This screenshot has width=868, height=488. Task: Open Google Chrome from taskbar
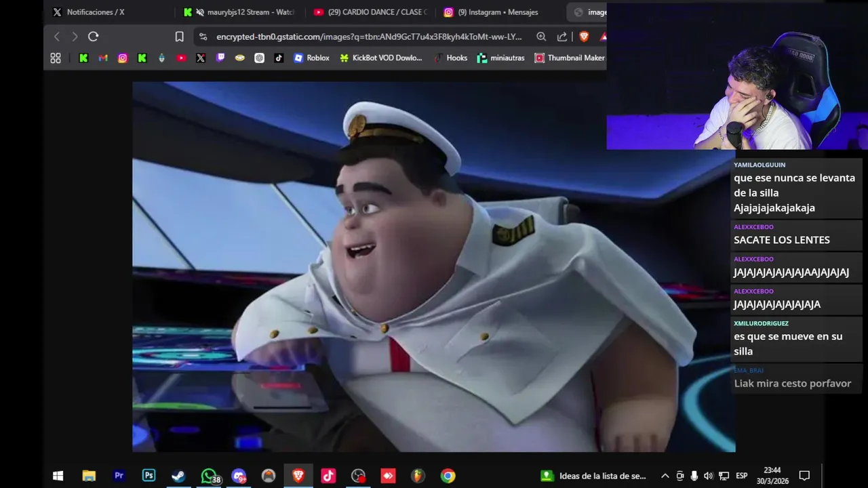pos(448,476)
